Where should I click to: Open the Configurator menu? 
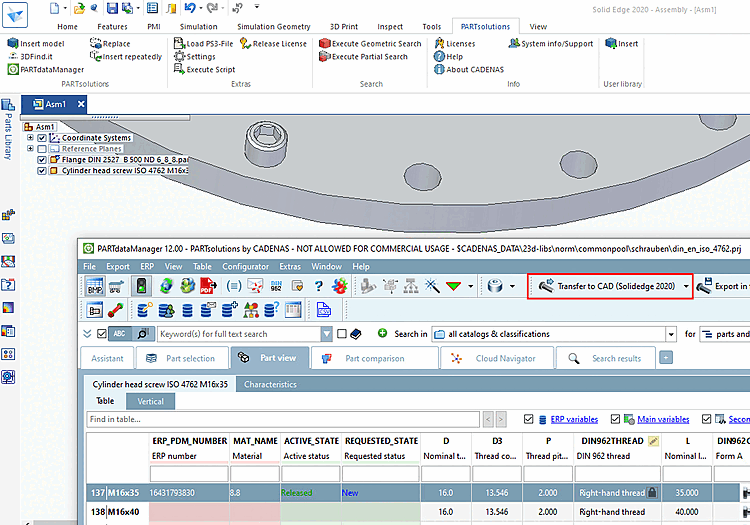click(x=244, y=267)
